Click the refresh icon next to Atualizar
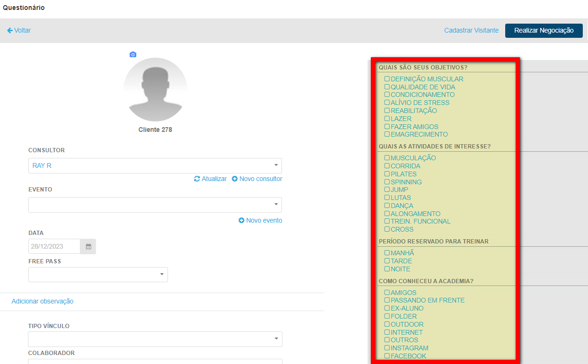 tap(197, 179)
